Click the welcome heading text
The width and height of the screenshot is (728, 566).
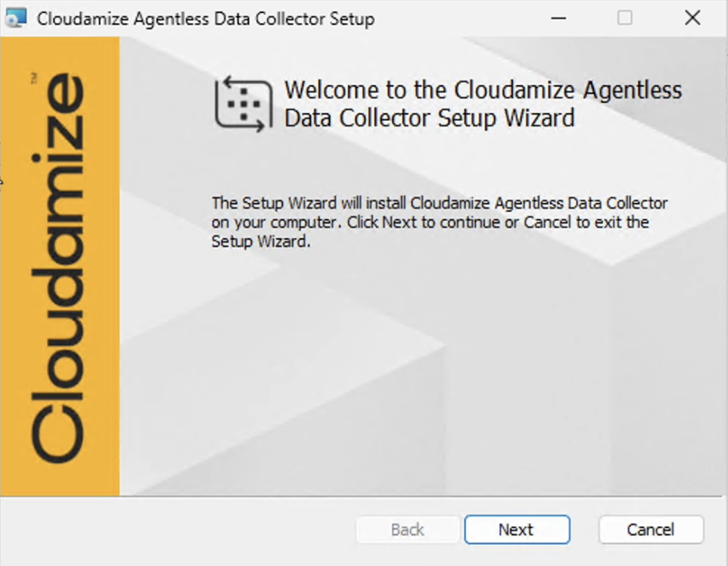[x=483, y=103]
